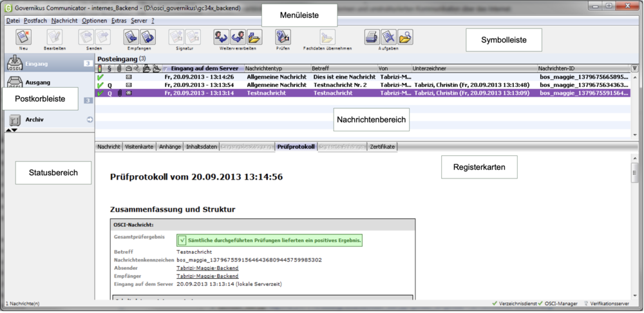Click message list scrollbar down arrow

(x=635, y=135)
